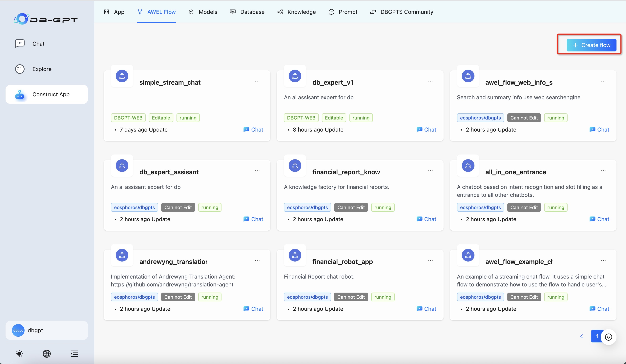The height and width of the screenshot is (364, 626).
Task: Click the DB-GPT logo
Action: (46, 19)
